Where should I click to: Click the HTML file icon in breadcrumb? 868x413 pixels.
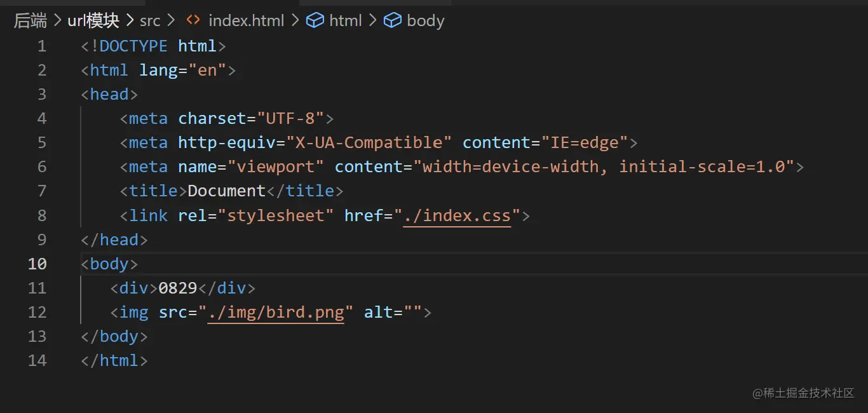point(193,20)
